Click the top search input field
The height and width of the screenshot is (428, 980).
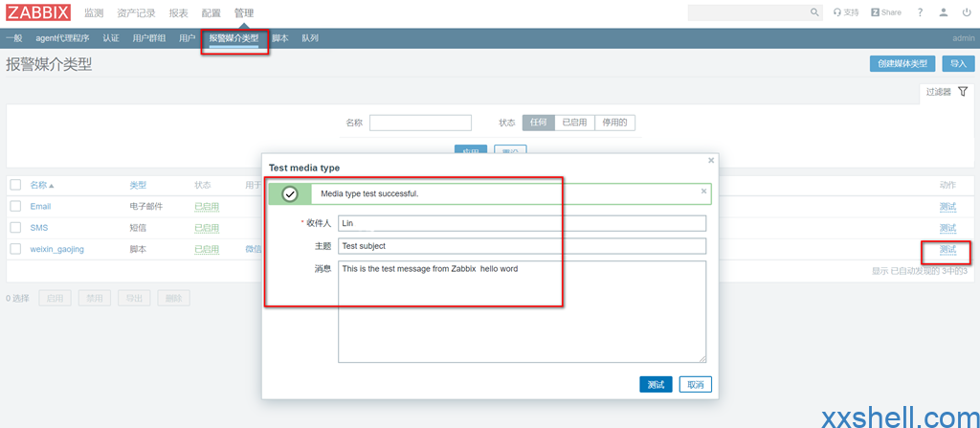point(748,12)
